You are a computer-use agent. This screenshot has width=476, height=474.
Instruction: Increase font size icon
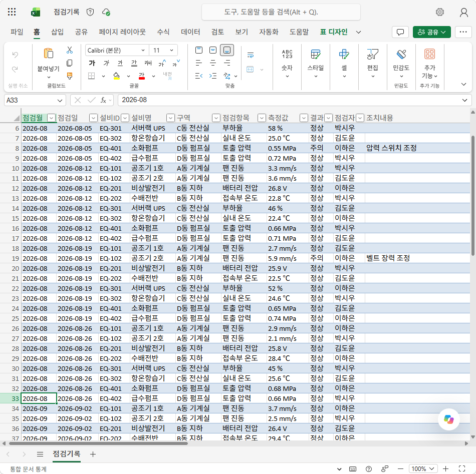(x=162, y=63)
